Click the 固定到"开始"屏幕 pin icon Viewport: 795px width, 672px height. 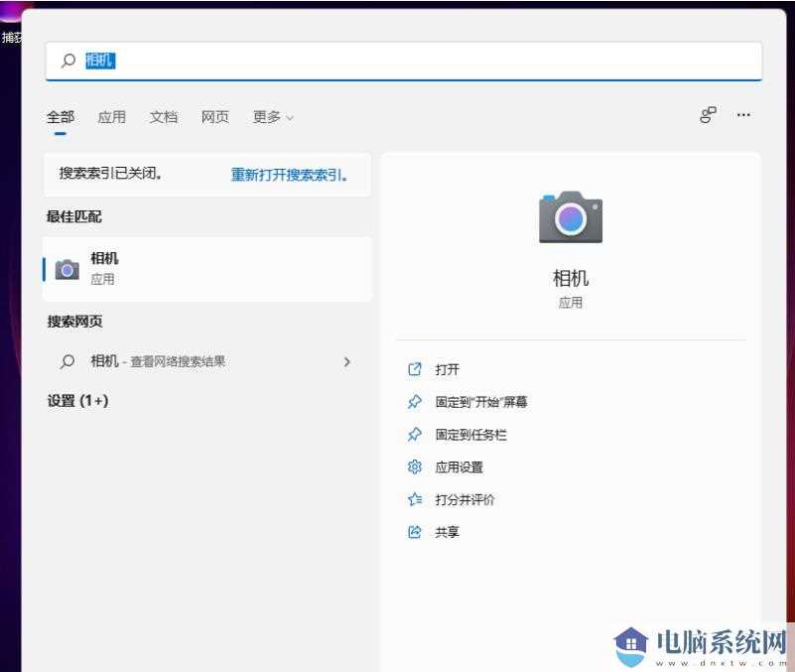pyautogui.click(x=414, y=401)
